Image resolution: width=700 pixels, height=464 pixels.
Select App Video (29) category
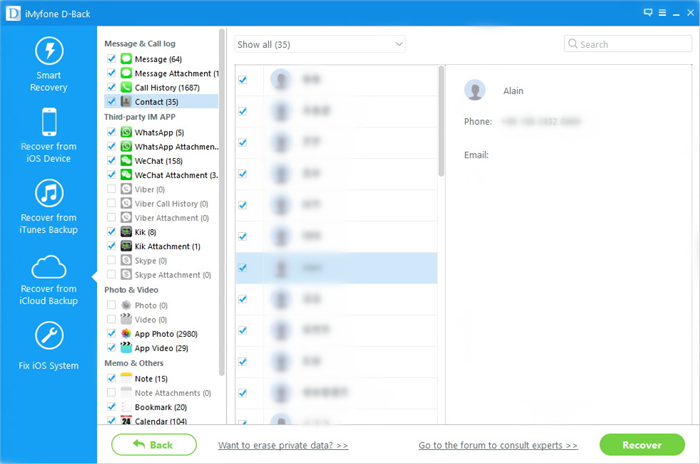(x=161, y=348)
